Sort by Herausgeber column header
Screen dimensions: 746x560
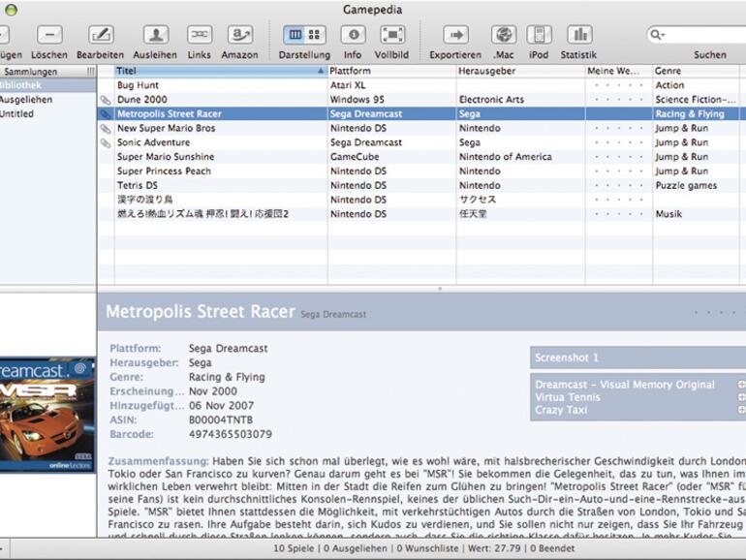coord(520,71)
